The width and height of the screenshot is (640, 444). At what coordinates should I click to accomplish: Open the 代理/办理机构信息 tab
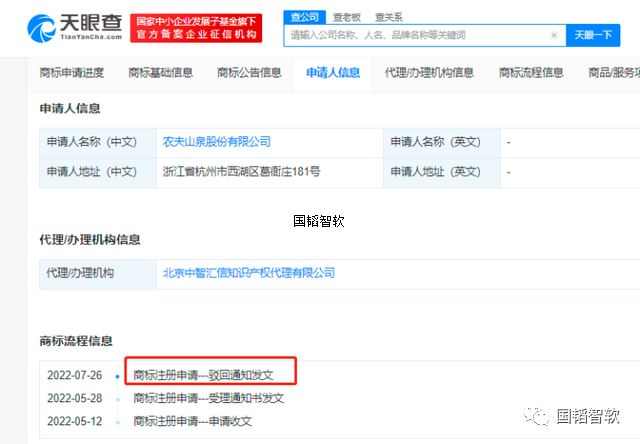429,73
